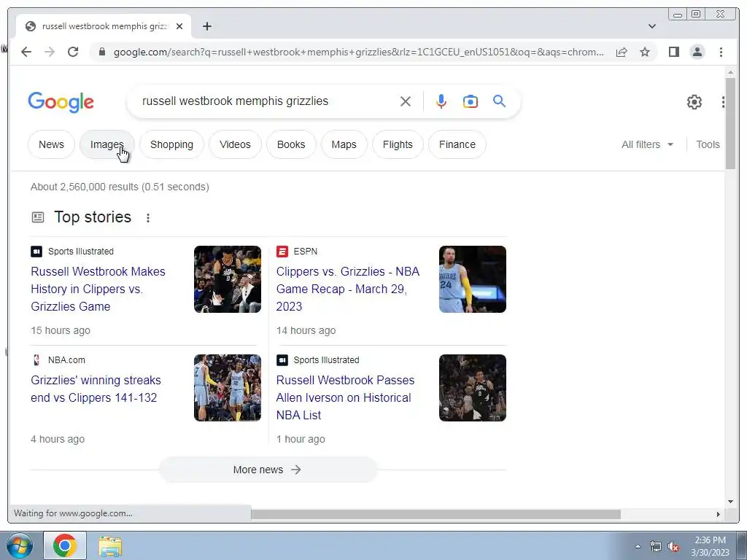
Task: Open Google quick settings gear
Action: [694, 101]
